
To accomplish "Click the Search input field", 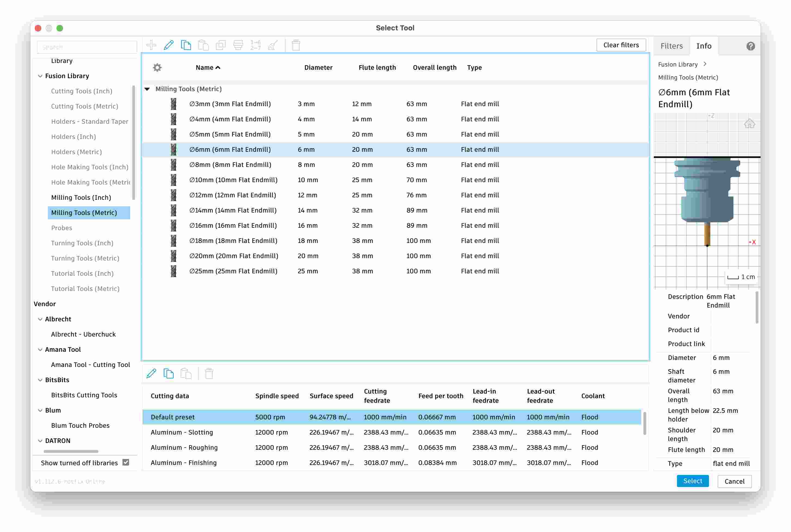I will point(87,47).
